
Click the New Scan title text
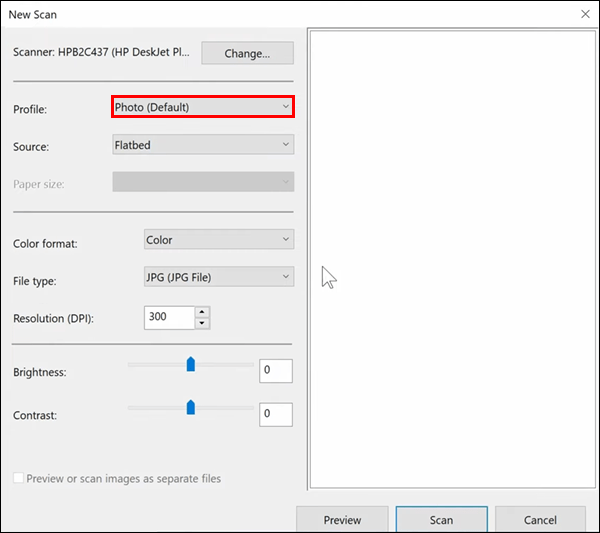click(33, 15)
